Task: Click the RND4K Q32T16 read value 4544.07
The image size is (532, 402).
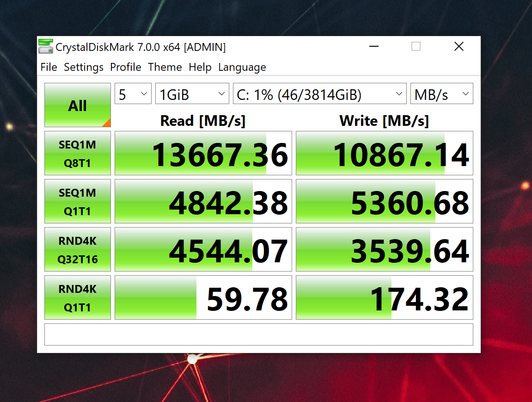Action: point(203,250)
